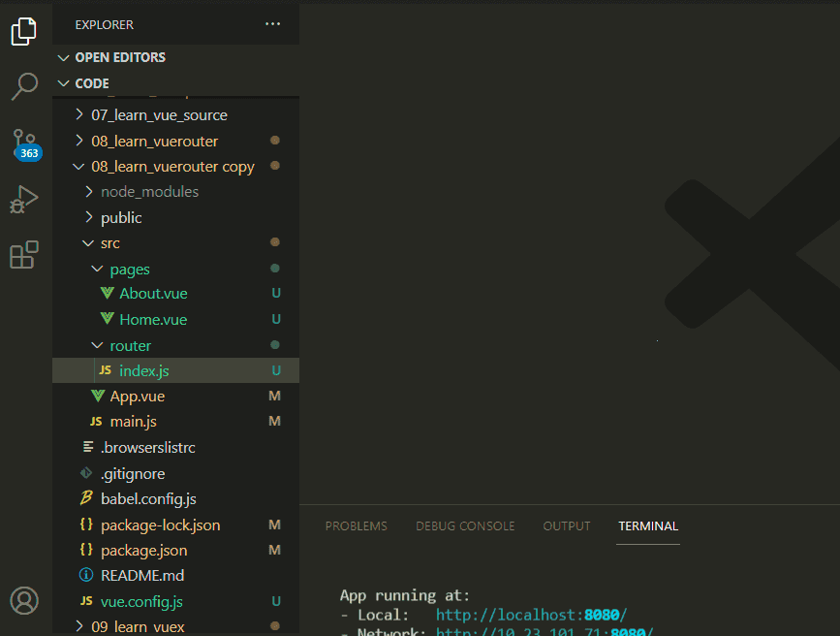The image size is (840, 636).
Task: Open Explorer more actions ellipsis
Action: tap(272, 24)
